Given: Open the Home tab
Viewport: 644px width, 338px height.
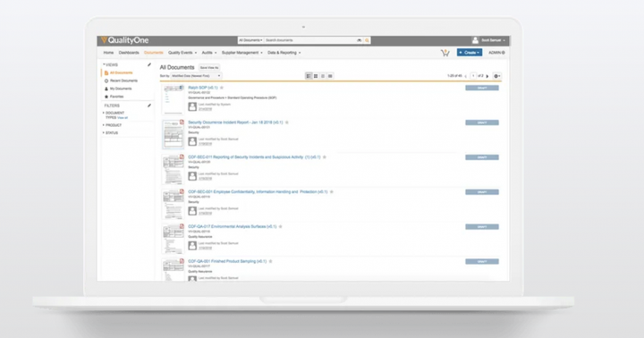Looking at the screenshot, I should 108,53.
